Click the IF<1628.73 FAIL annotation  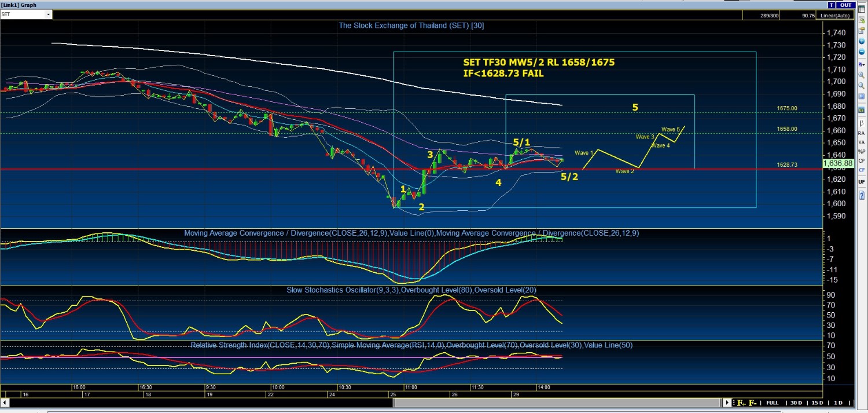[x=503, y=74]
